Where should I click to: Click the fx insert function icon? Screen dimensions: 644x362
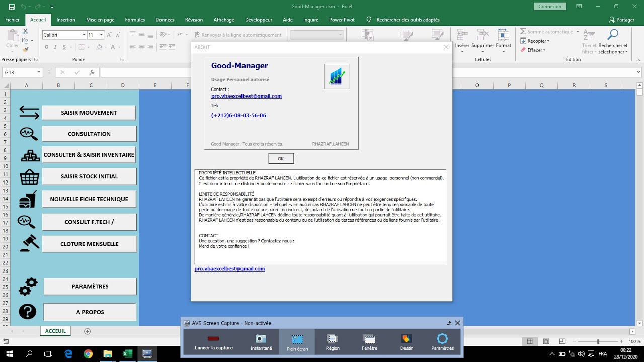tap(92, 72)
